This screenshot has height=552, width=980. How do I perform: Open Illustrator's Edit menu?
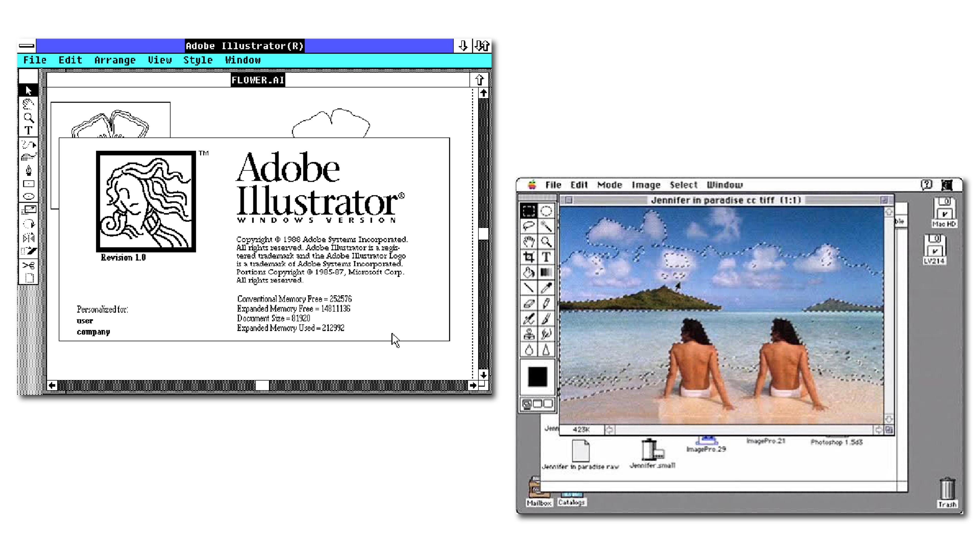point(70,60)
